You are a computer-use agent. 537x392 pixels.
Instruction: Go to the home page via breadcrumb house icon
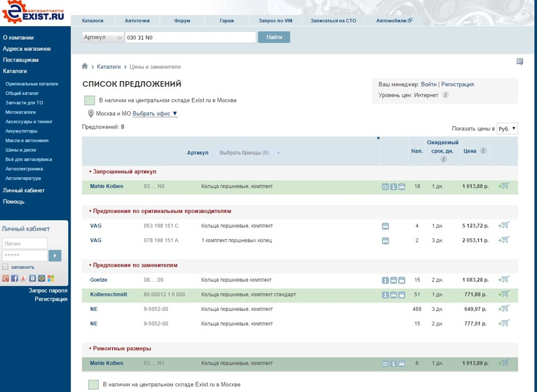click(84, 66)
